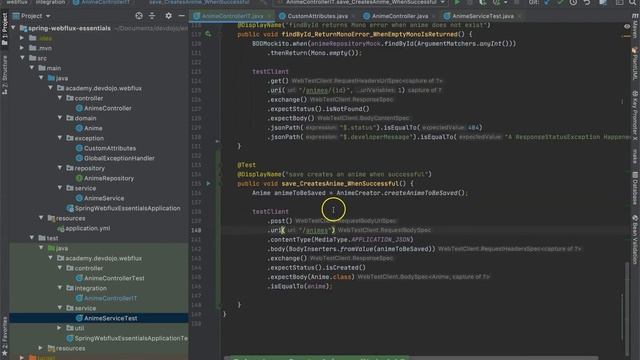
Task: Toggle the 7: Structure tool window button
Action: click(x=4, y=75)
